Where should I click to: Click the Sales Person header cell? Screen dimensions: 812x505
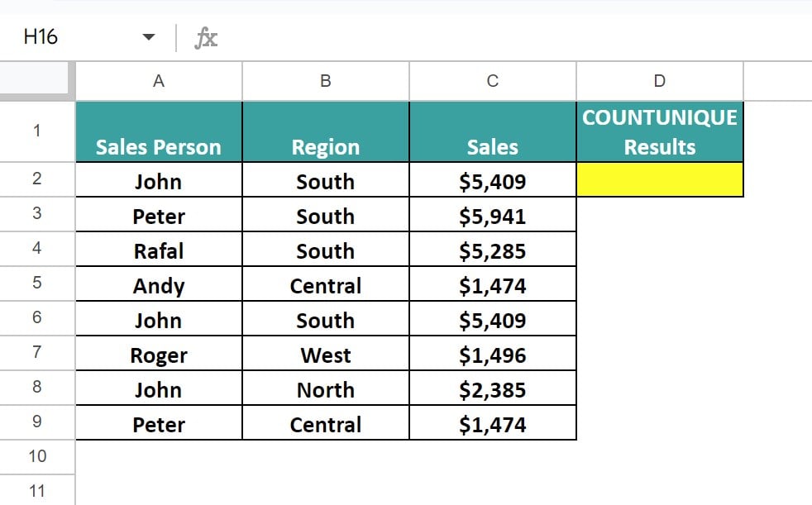159,131
